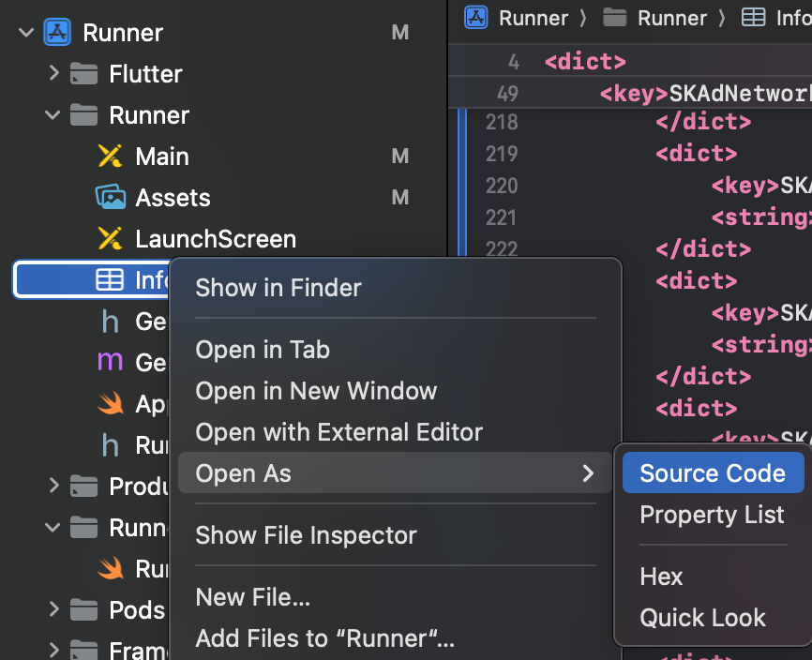Click line number 218 in editor gutter
Screen dimensions: 812x660
tap(502, 122)
